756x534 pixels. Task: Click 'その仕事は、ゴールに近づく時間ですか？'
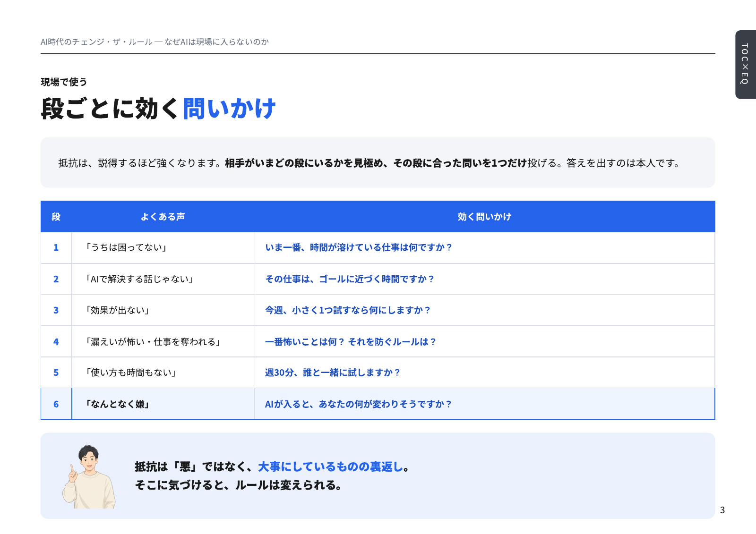tap(350, 279)
